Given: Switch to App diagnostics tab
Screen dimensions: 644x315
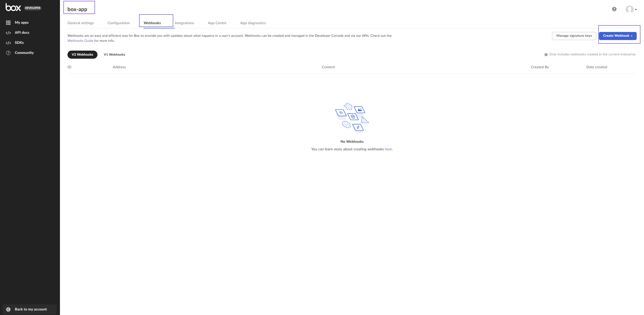Looking at the screenshot, I should pyautogui.click(x=253, y=23).
